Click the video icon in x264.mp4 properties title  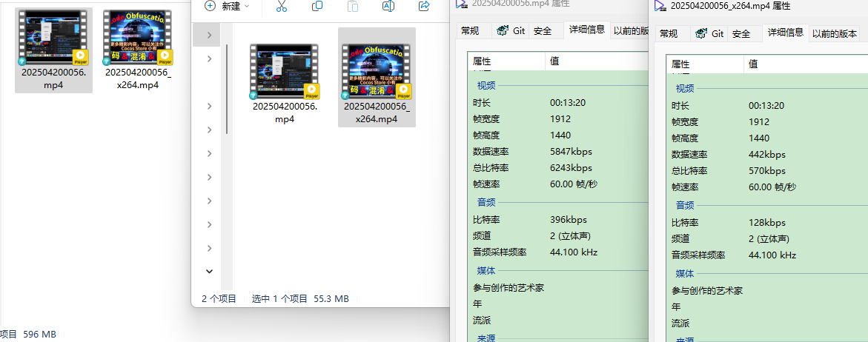[x=659, y=6]
